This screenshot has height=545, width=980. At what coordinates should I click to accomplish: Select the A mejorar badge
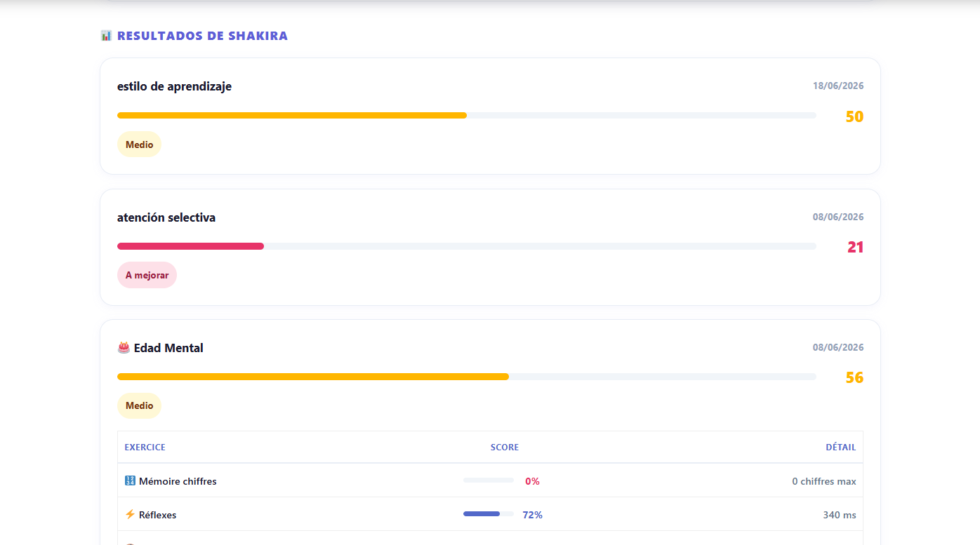point(147,275)
